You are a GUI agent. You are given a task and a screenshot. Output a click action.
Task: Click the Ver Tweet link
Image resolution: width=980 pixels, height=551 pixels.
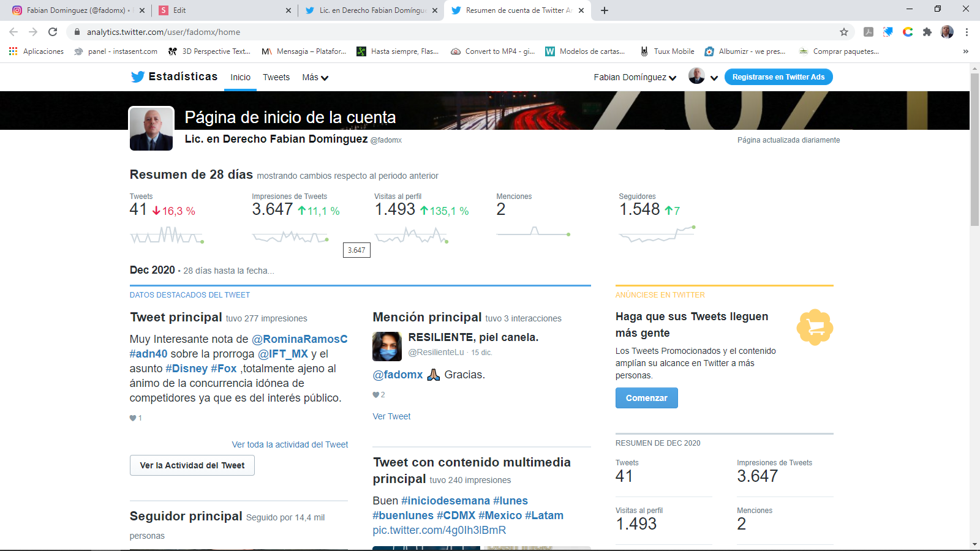click(391, 416)
